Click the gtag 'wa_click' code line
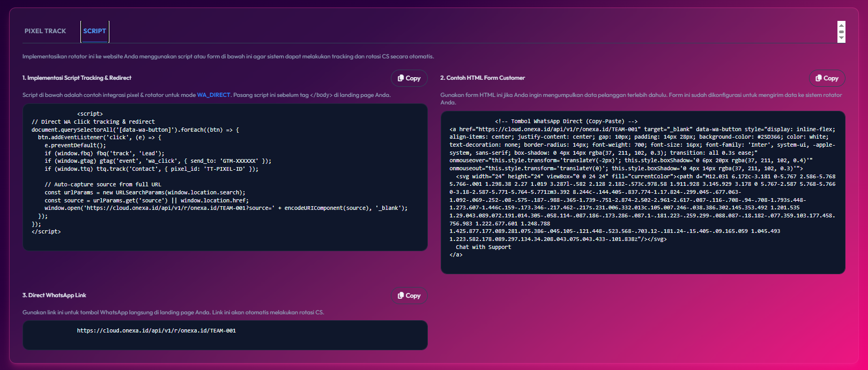The width and height of the screenshot is (868, 370). (x=158, y=161)
